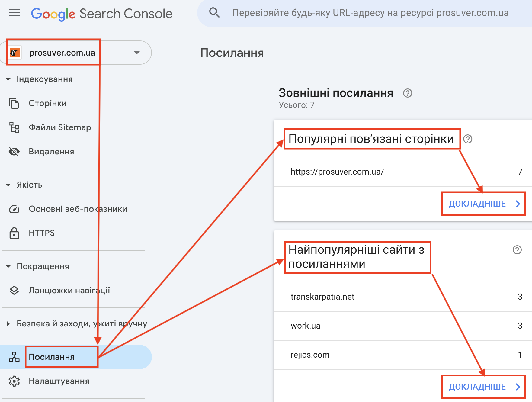Click the Видалення crossed-eye icon
Screen dimensions: 532x402
(14, 151)
